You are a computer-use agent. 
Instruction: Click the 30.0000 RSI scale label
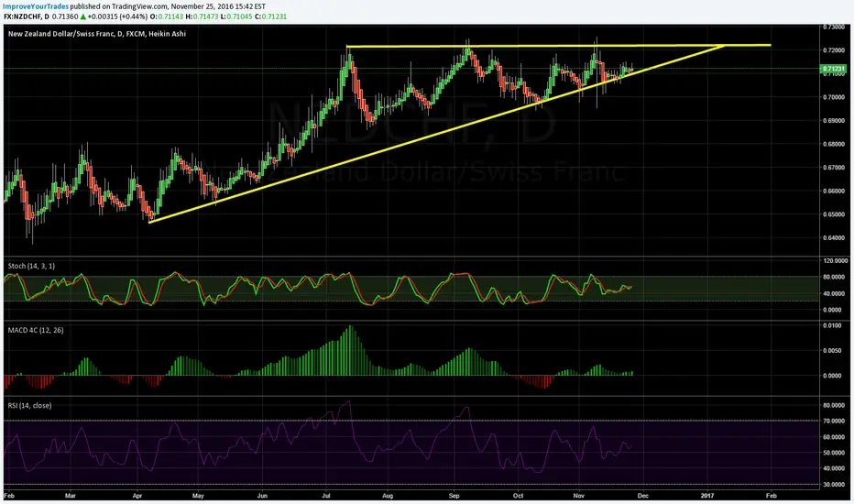tap(834, 485)
